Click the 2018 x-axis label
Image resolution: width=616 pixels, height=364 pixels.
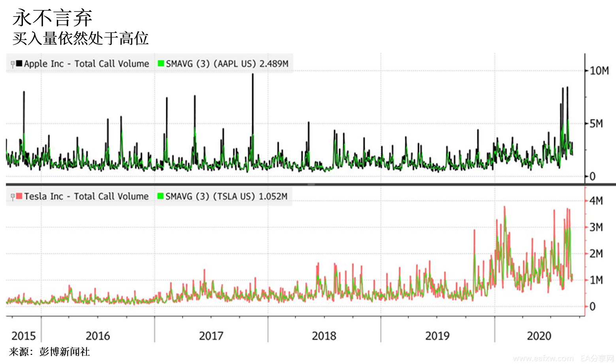point(324,336)
